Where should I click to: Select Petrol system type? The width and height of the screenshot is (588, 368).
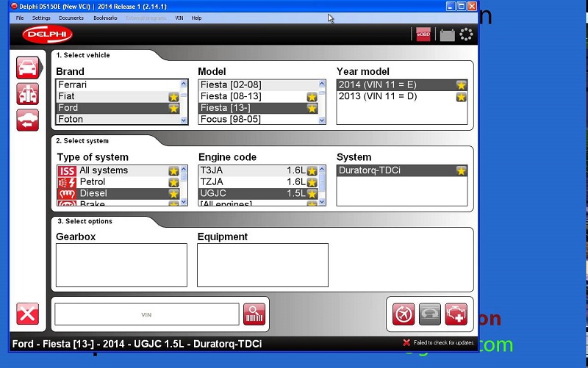coord(118,182)
